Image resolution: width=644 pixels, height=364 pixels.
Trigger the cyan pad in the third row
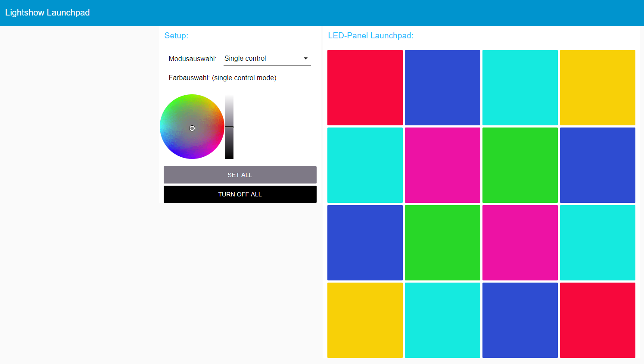point(597,243)
